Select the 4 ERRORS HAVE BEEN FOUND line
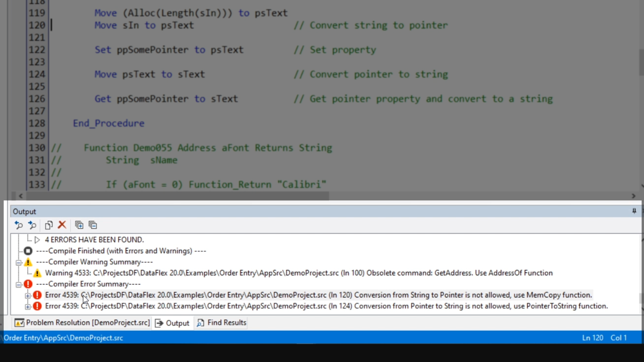 pyautogui.click(x=94, y=240)
